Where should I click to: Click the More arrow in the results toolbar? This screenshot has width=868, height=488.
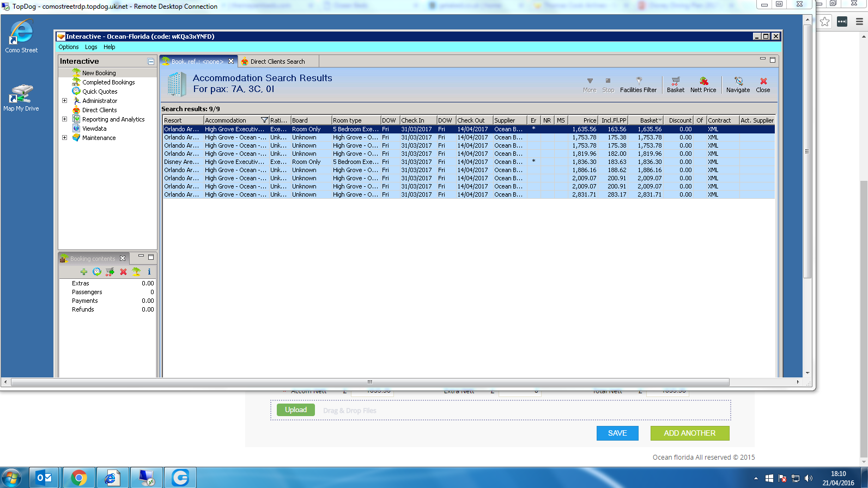pyautogui.click(x=590, y=84)
